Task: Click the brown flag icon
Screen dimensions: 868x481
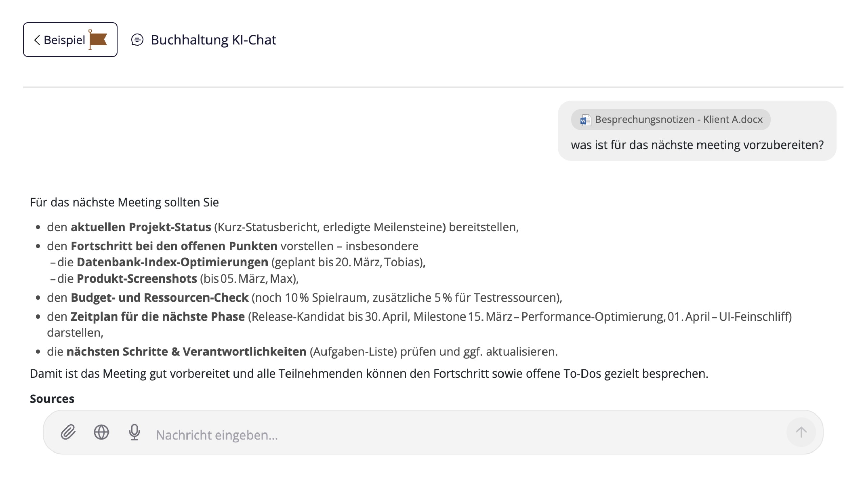Action: pyautogui.click(x=98, y=40)
